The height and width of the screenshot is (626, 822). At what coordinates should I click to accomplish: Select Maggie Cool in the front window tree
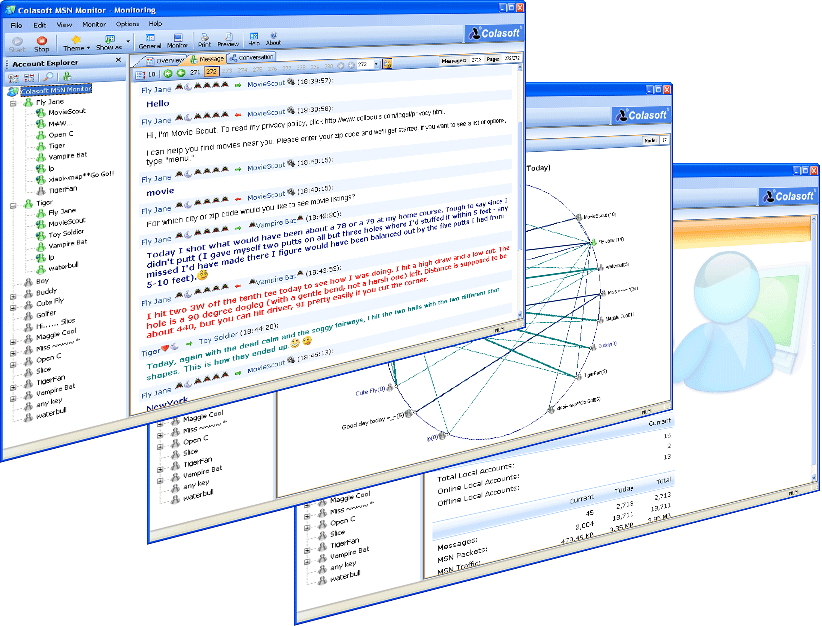[57, 334]
